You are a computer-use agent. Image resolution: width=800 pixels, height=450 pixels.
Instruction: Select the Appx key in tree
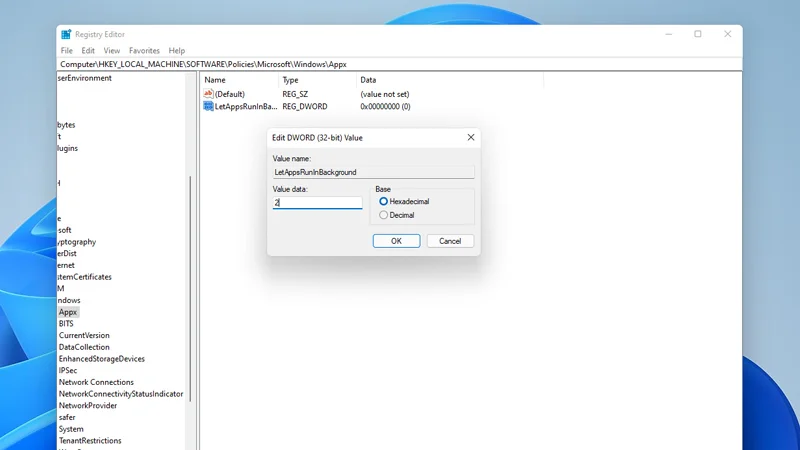[68, 312]
